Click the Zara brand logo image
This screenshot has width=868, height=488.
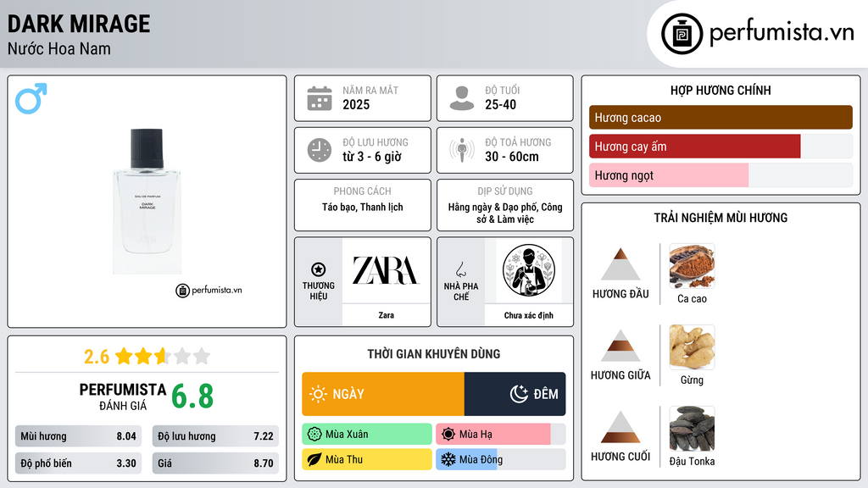386,270
